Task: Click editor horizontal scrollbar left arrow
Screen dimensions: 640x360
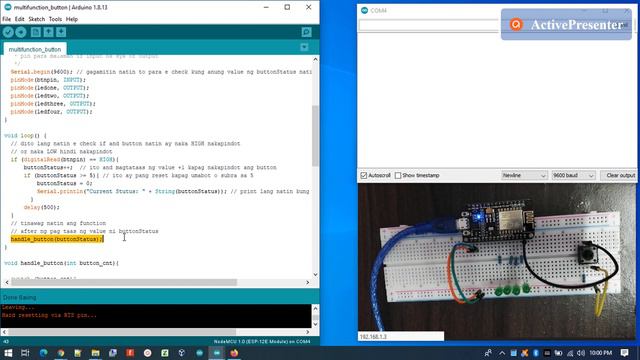Action: click(7, 282)
